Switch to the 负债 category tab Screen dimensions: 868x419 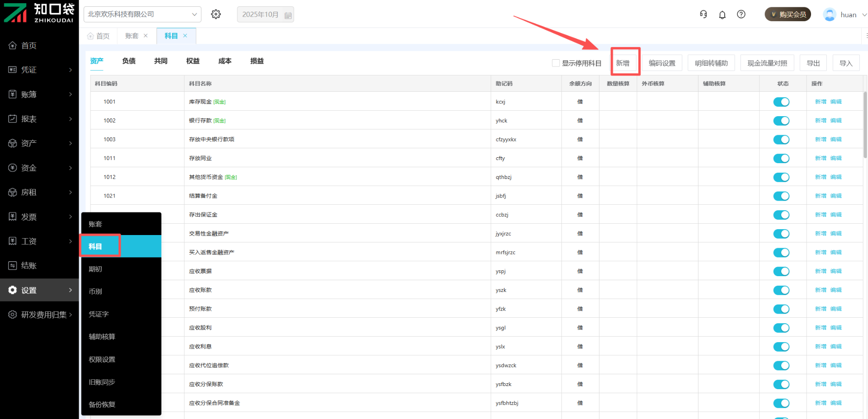(129, 61)
